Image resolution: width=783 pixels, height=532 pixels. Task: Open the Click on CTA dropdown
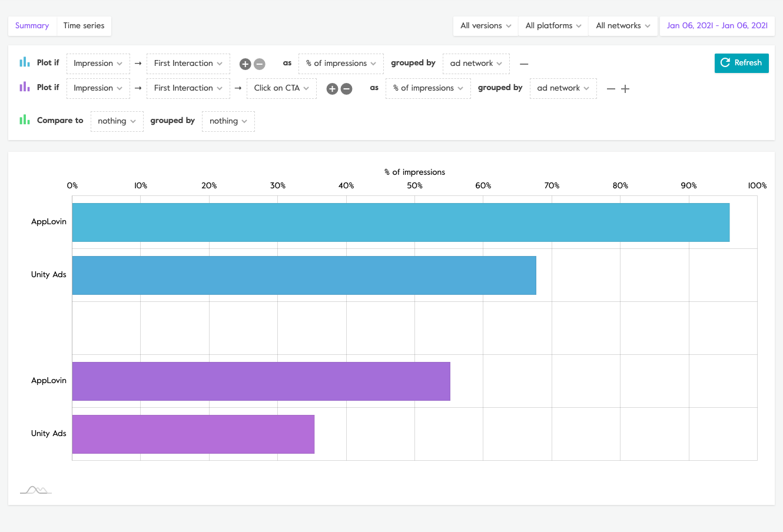281,88
